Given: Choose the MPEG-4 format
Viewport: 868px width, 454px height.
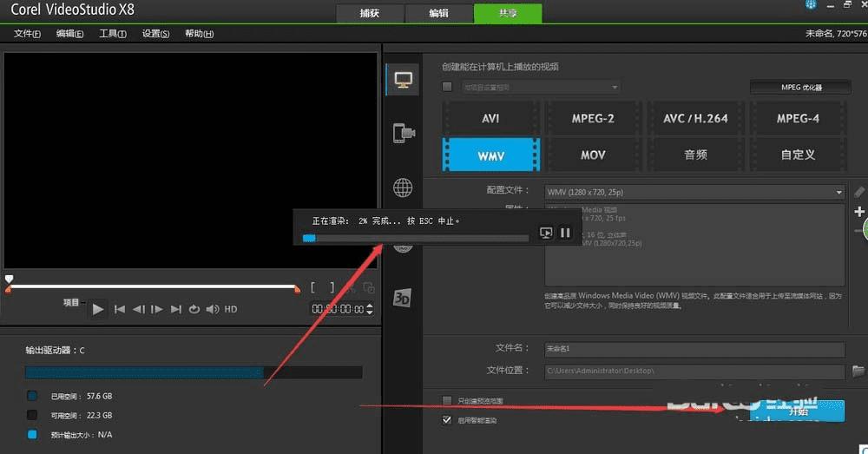Looking at the screenshot, I should click(x=798, y=118).
